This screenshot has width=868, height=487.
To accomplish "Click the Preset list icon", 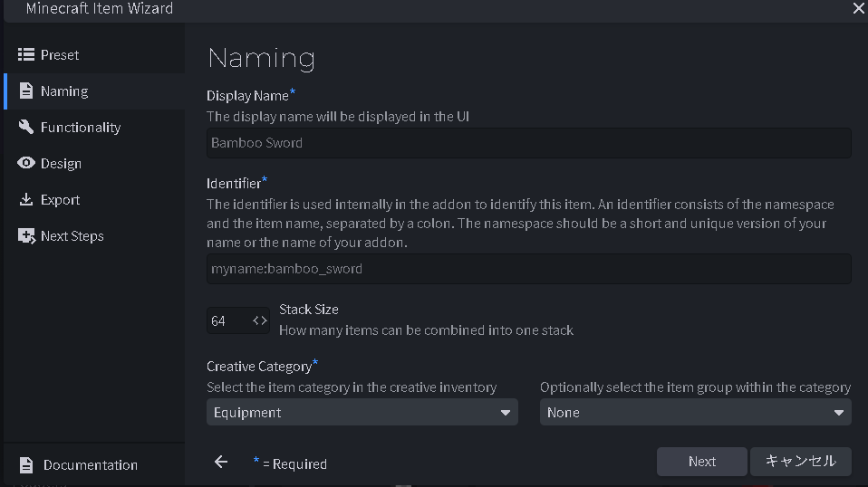I will click(x=26, y=54).
